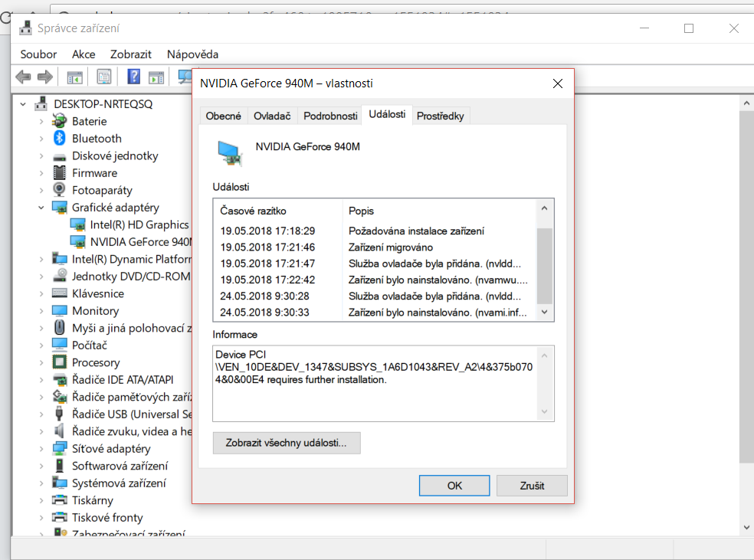
Task: Click the Firmware chip icon
Action: tap(59, 172)
